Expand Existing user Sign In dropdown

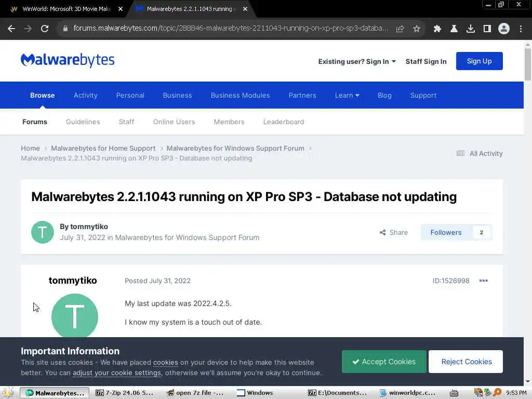[357, 61]
